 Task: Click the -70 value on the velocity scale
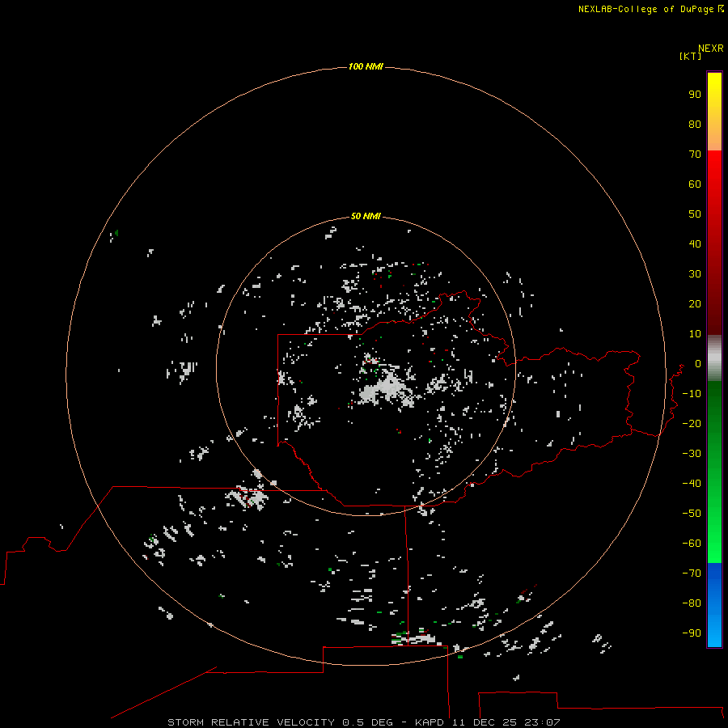click(692, 574)
